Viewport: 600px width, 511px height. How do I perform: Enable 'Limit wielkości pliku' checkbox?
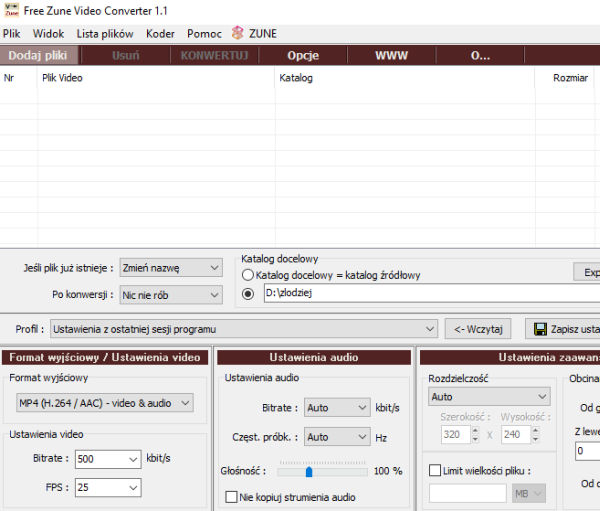click(435, 470)
